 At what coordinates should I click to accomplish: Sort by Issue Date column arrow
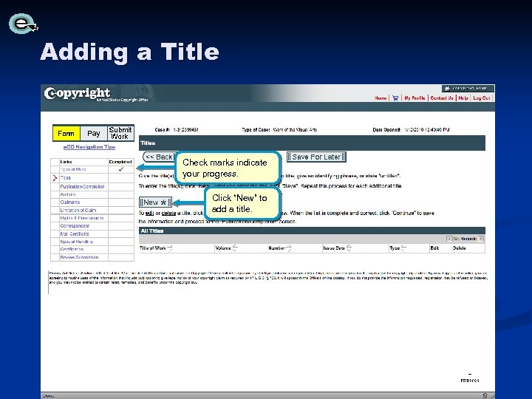click(x=349, y=248)
